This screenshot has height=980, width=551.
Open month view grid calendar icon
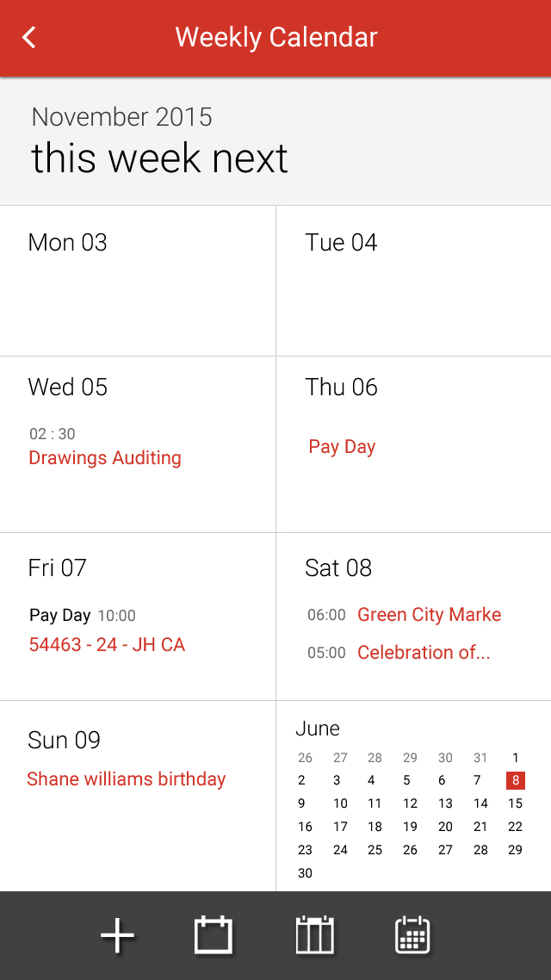tap(413, 935)
